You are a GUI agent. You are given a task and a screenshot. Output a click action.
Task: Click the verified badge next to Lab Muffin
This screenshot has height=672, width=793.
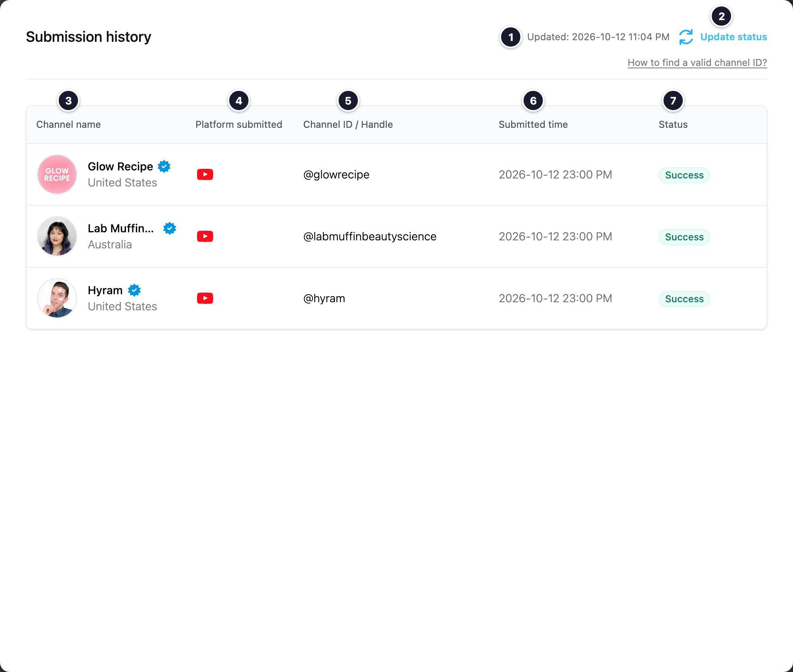click(170, 228)
